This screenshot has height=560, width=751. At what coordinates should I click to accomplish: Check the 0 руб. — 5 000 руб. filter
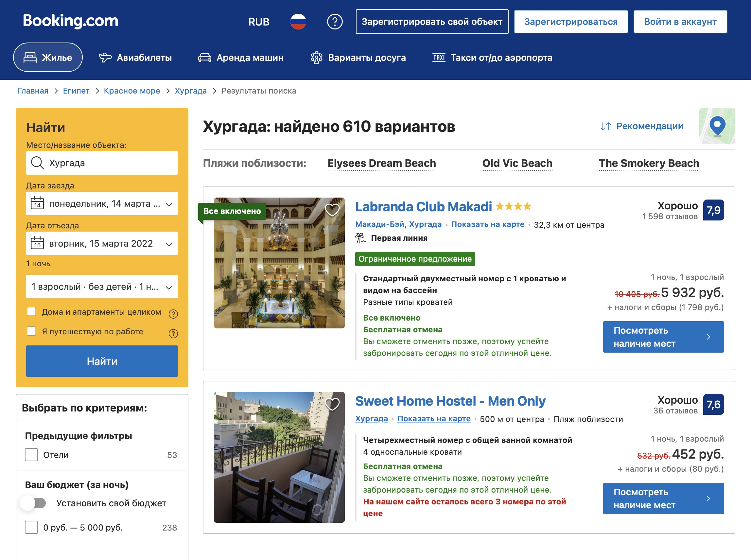[31, 528]
